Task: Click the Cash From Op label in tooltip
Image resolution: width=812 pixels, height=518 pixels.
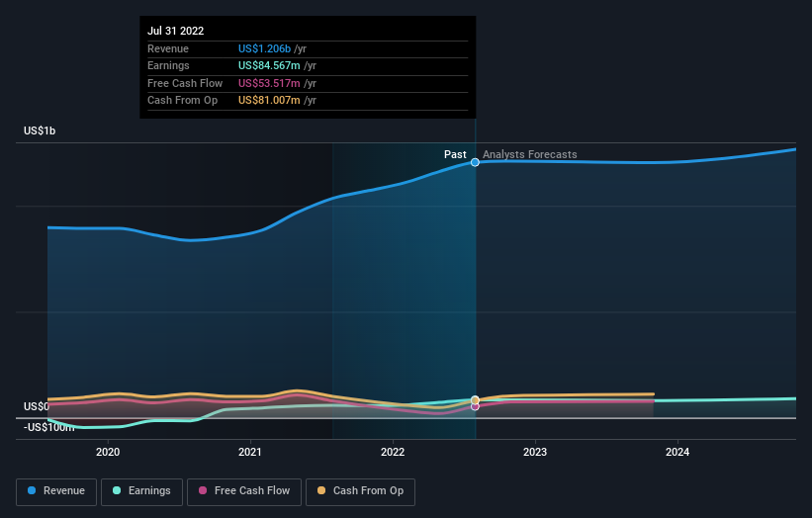Action: (182, 101)
